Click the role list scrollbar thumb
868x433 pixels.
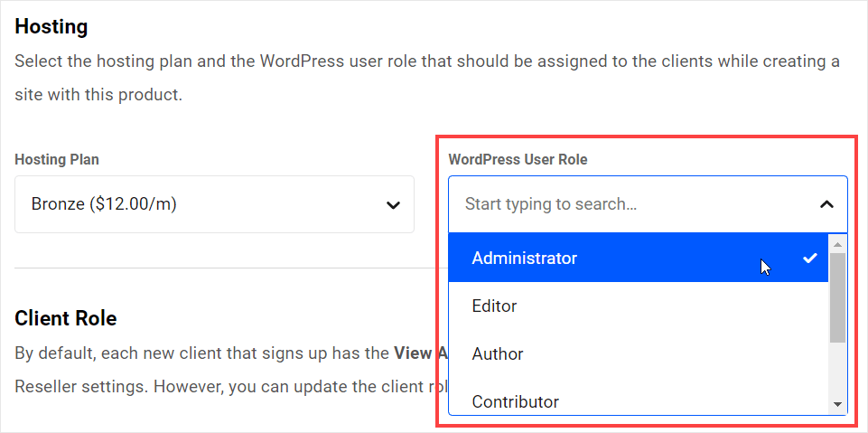(837, 297)
